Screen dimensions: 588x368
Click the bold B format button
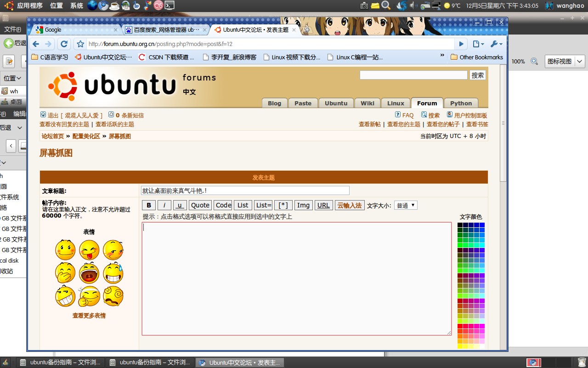(149, 205)
